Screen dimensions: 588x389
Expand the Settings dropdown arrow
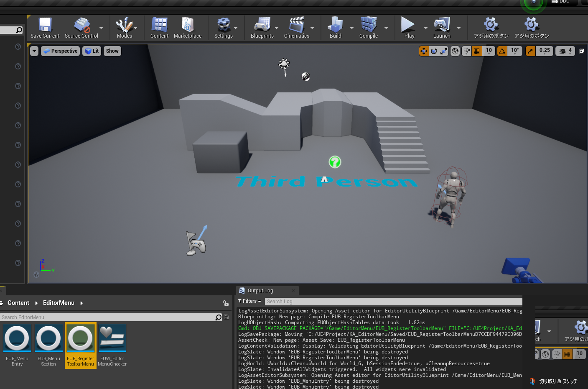tap(236, 28)
